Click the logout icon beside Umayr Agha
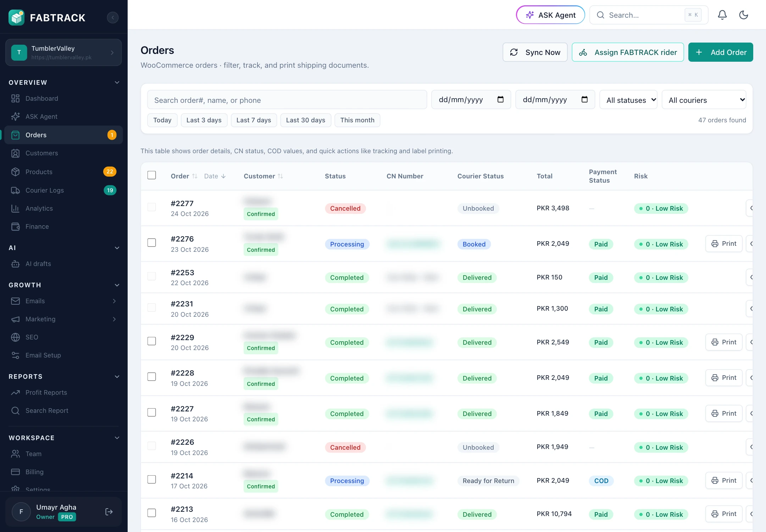 pyautogui.click(x=109, y=511)
